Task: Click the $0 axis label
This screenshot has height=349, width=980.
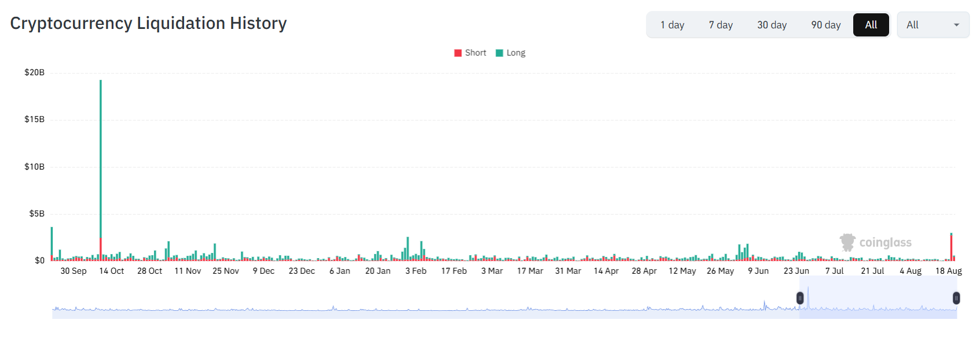Action: pos(39,260)
